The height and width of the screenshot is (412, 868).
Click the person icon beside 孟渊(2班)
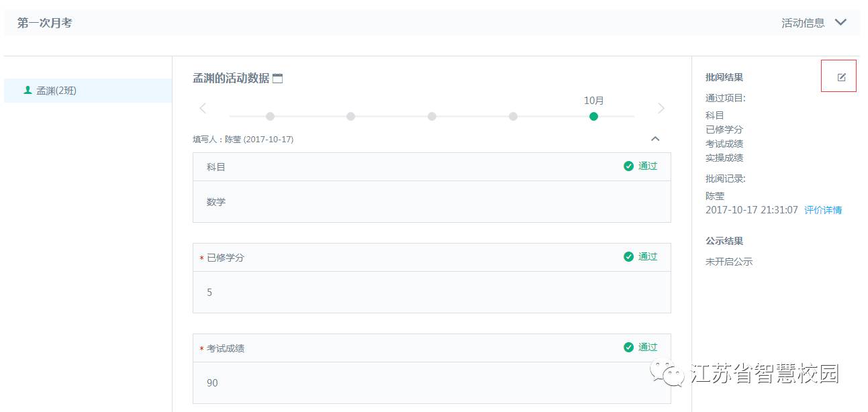pyautogui.click(x=28, y=90)
